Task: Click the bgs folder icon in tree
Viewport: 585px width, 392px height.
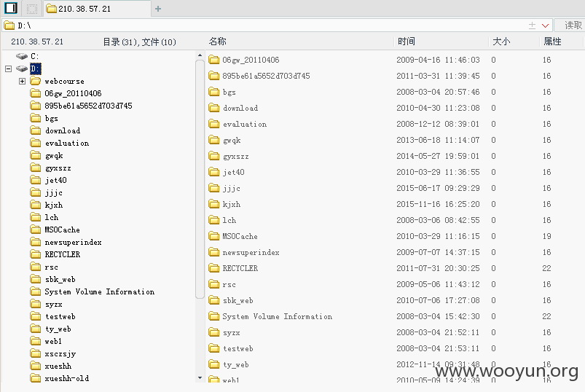Action: click(36, 118)
